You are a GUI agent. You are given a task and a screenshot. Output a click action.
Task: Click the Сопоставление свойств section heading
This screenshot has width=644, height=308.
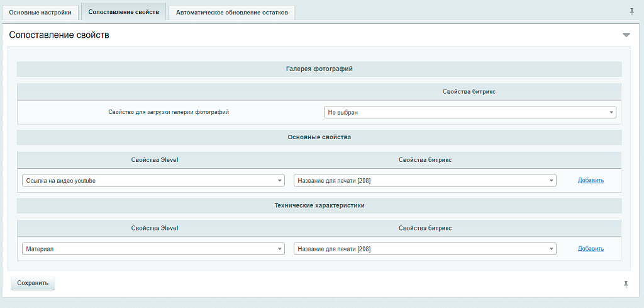pos(59,35)
